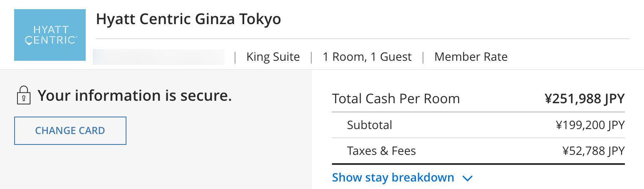Select the ¥52,788 JPY taxes amount
The image size is (644, 189).
[593, 151]
